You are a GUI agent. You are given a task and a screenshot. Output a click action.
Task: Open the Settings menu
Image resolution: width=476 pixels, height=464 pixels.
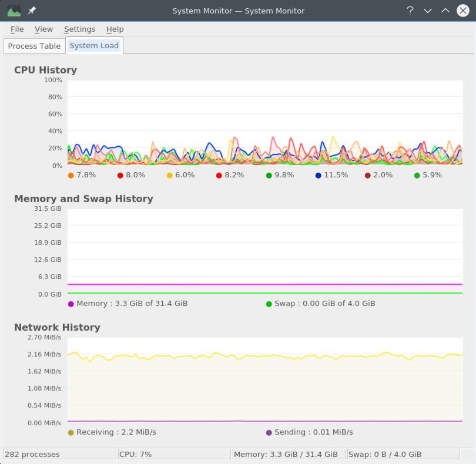pyautogui.click(x=79, y=29)
